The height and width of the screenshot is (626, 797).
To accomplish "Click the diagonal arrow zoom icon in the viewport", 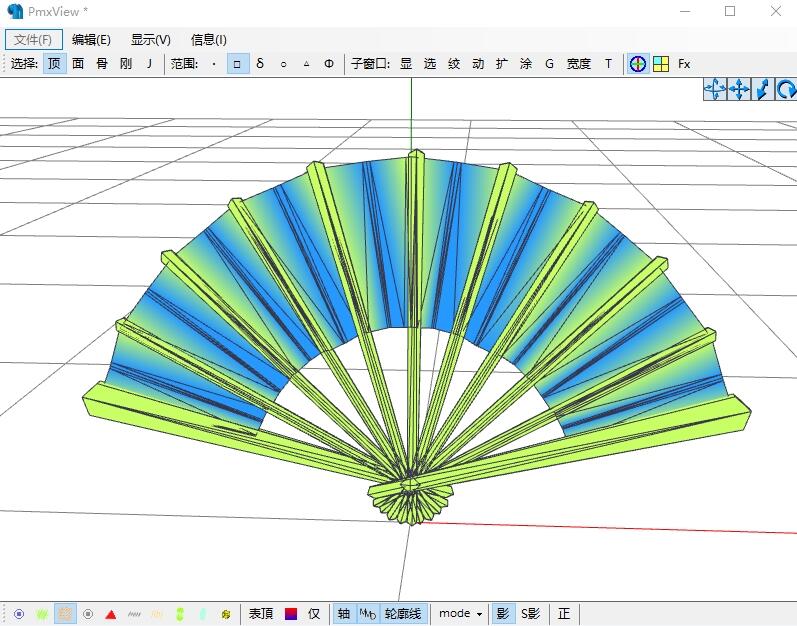I will pos(762,89).
